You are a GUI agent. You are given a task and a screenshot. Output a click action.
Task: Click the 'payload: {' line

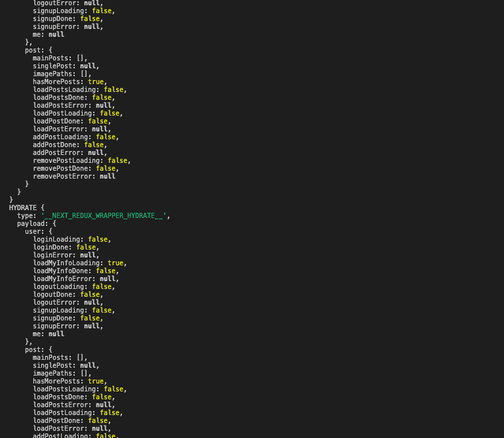pyautogui.click(x=37, y=223)
